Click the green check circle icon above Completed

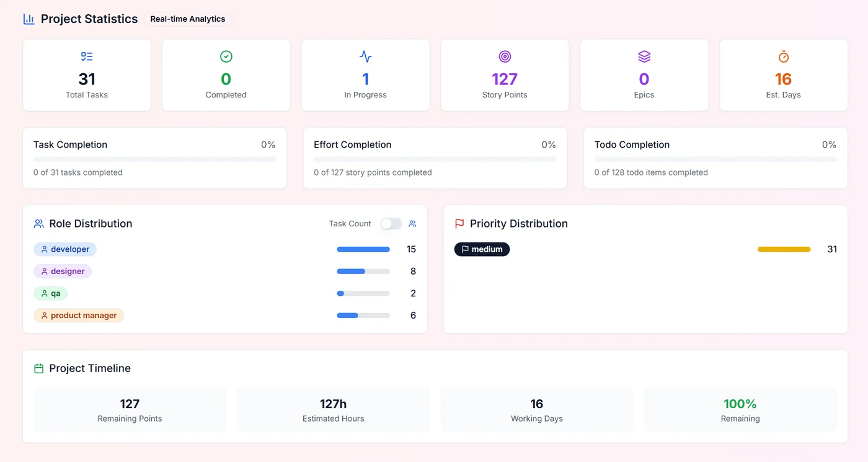[x=226, y=56]
